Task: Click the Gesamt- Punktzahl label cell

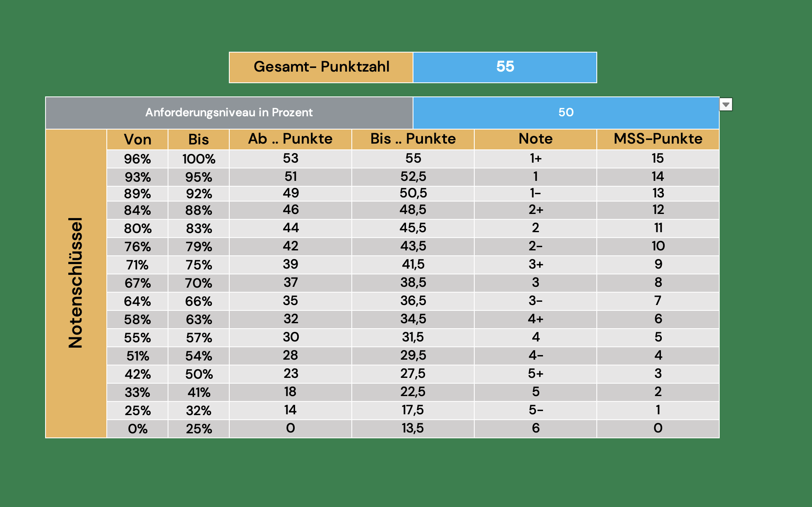Action: (321, 67)
